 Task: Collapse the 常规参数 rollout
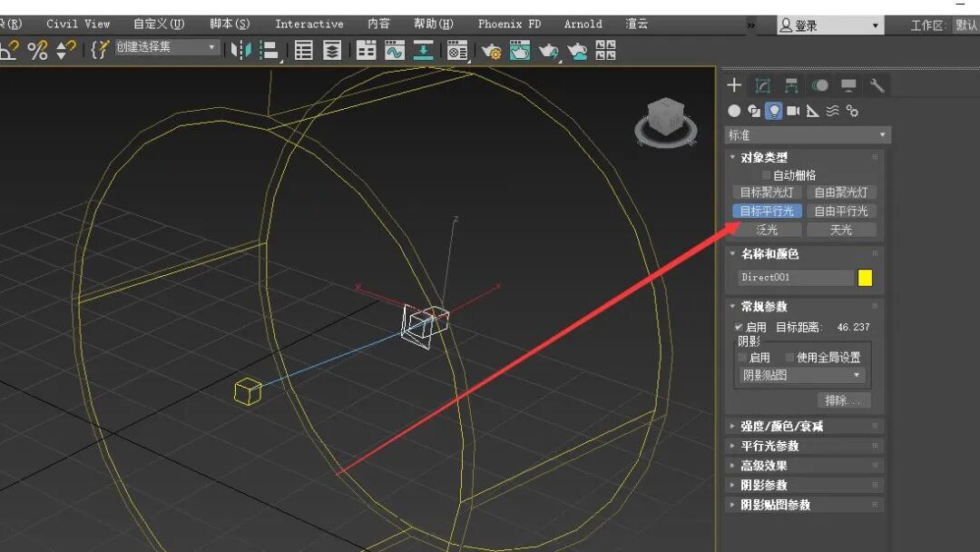coord(804,306)
